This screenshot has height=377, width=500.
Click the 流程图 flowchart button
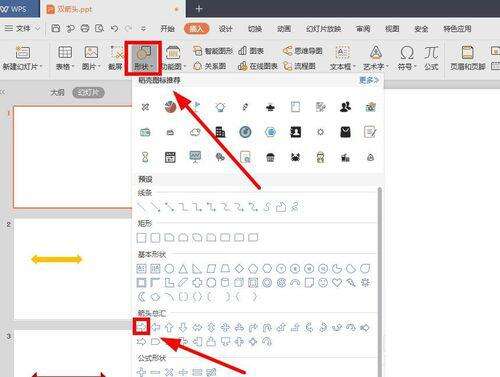[299, 66]
